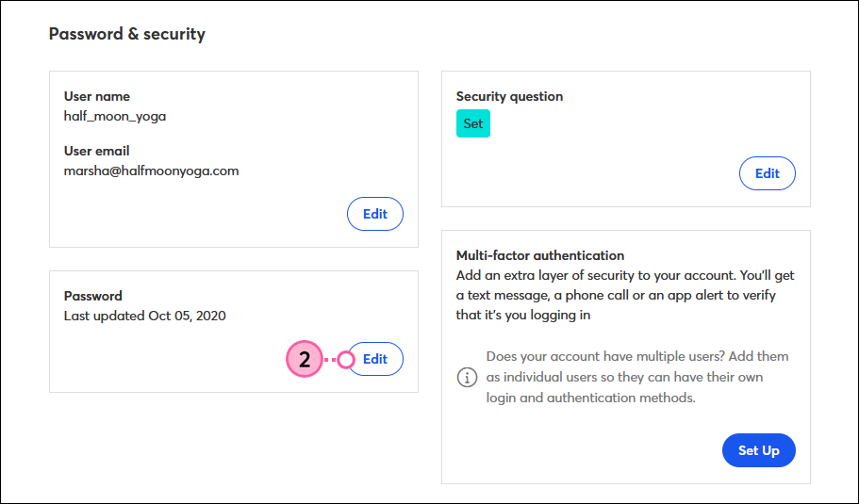The width and height of the screenshot is (859, 504).
Task: Click the teal Set status badge
Action: coord(473,123)
